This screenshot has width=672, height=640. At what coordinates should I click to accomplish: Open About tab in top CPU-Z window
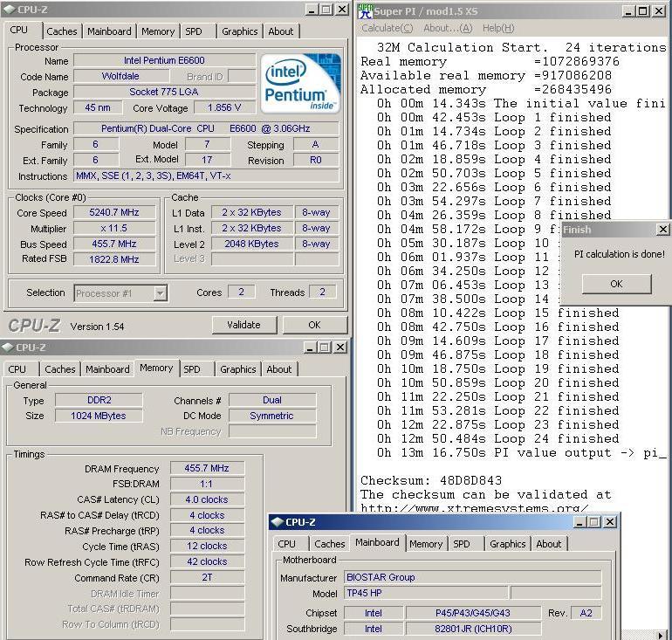[281, 31]
